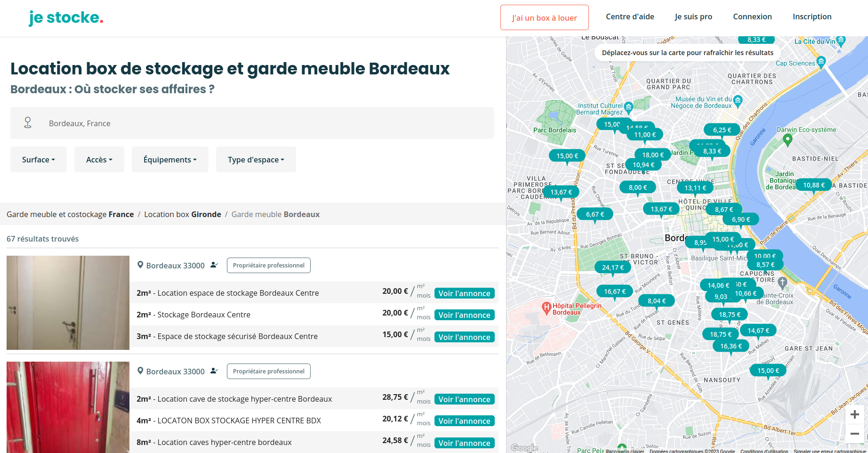The width and height of the screenshot is (868, 453).
Task: Click J'ai un box à louer button
Action: (x=545, y=17)
